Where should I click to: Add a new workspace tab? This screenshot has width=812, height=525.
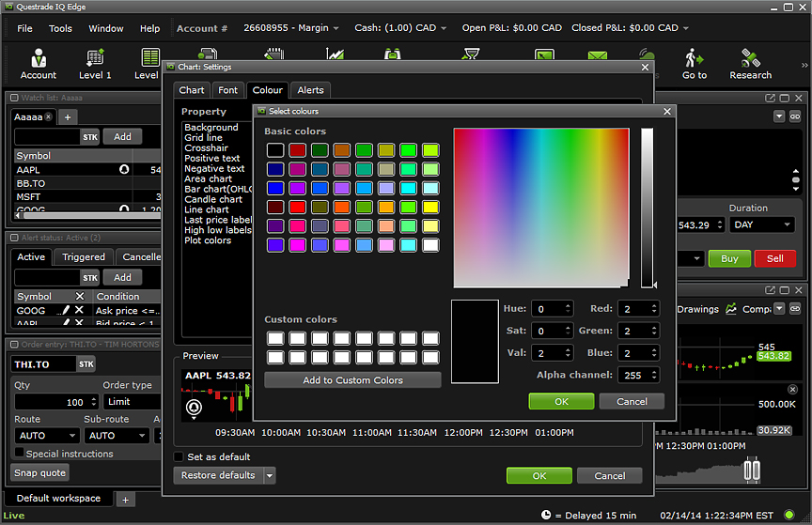[125, 500]
